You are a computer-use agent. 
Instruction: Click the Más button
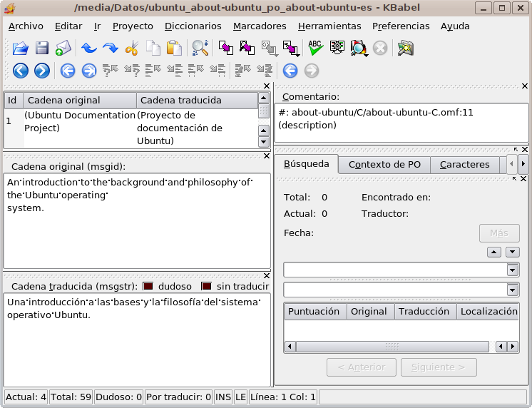click(x=499, y=233)
